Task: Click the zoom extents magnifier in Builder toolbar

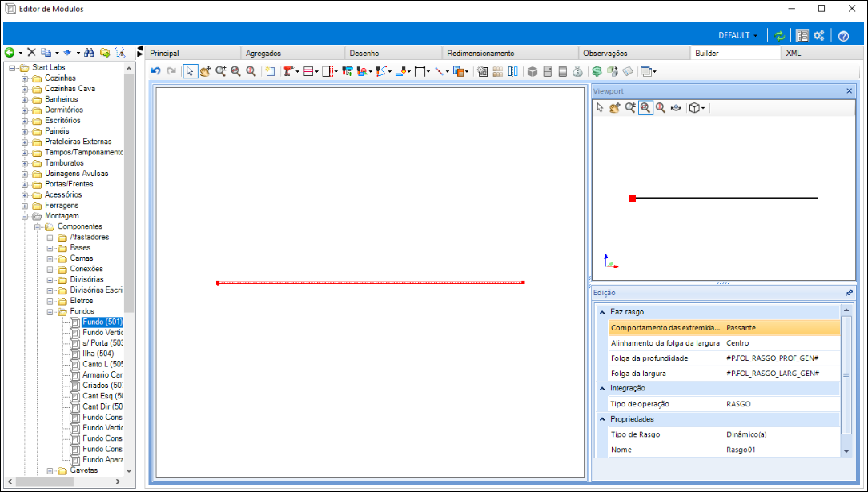Action: coord(251,71)
